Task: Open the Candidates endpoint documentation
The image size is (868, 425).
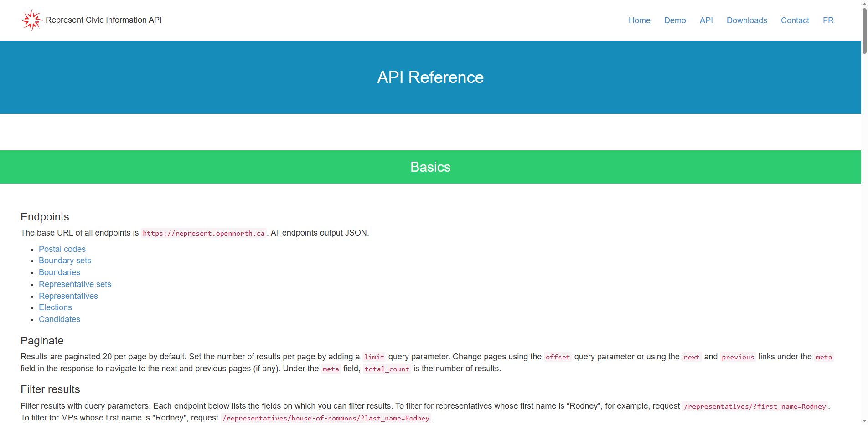Action: [59, 319]
